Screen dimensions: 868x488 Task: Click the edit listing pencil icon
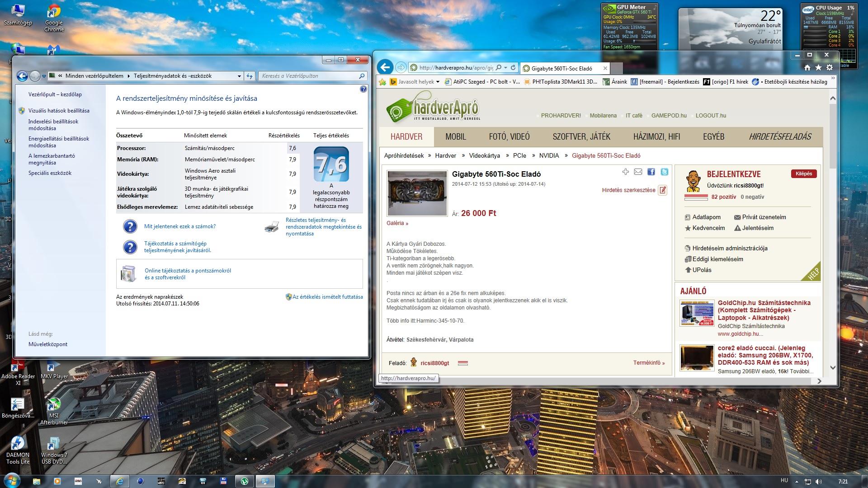(x=663, y=190)
